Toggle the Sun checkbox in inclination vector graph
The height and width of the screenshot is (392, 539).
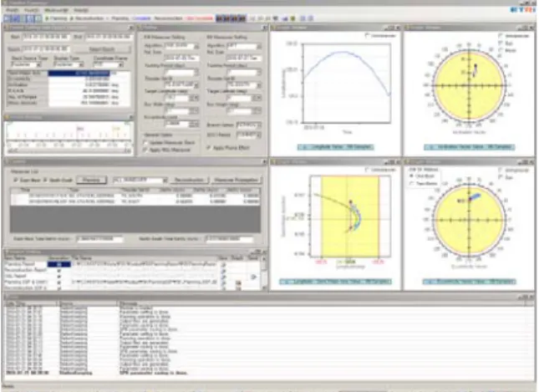[x=501, y=43]
